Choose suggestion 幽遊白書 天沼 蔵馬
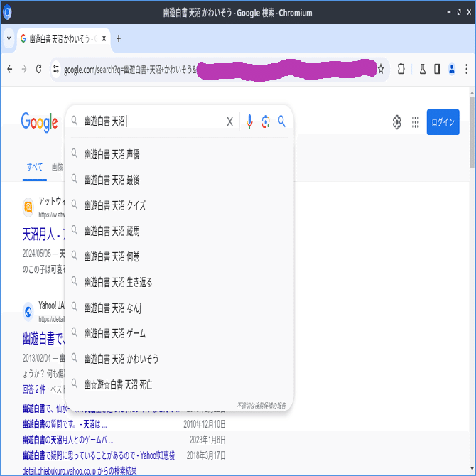This screenshot has height=476, width=476. pyautogui.click(x=179, y=232)
